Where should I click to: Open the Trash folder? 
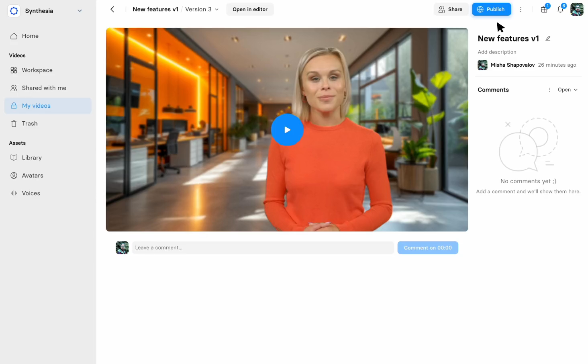(30, 124)
